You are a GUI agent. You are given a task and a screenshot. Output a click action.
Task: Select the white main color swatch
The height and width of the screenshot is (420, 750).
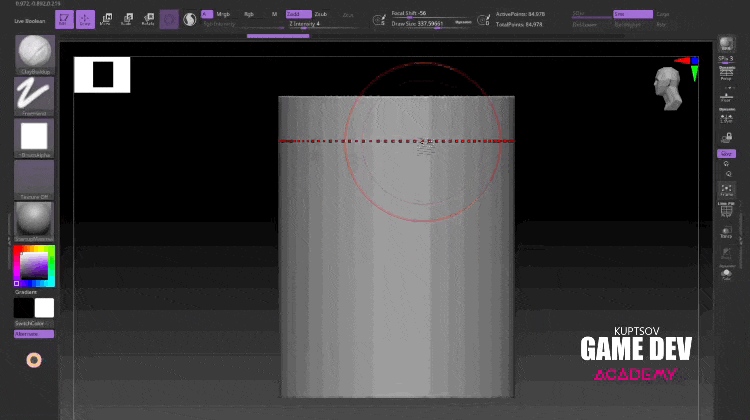tap(44, 308)
